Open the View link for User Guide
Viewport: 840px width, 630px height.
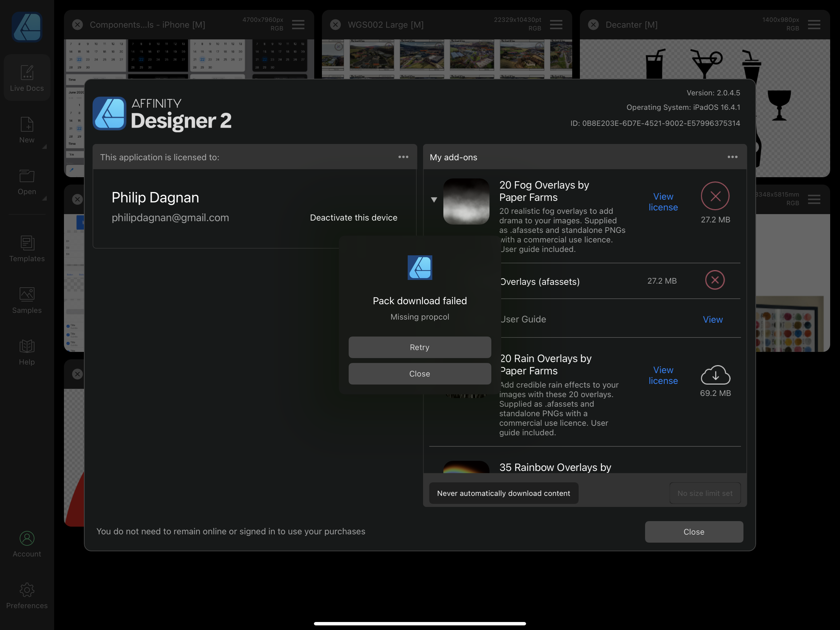712,320
